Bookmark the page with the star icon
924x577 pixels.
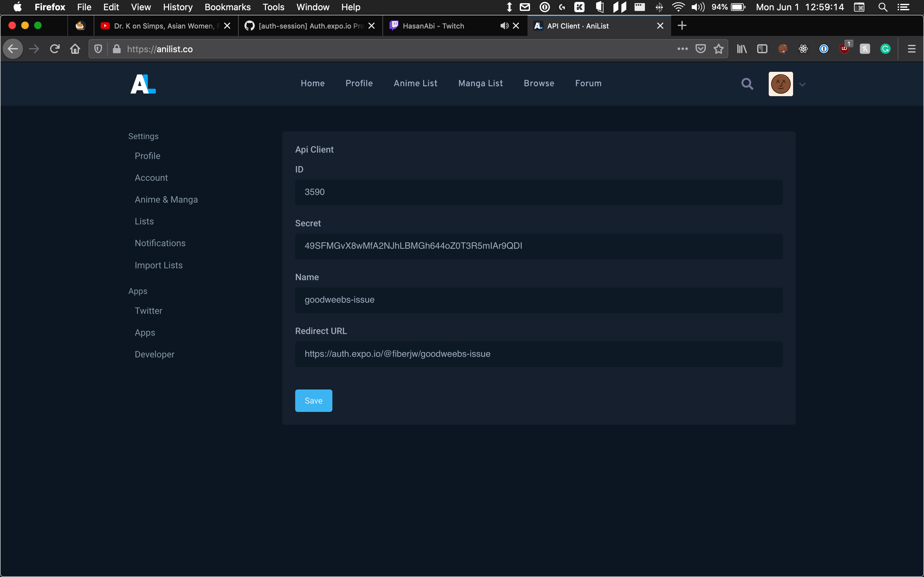(718, 49)
